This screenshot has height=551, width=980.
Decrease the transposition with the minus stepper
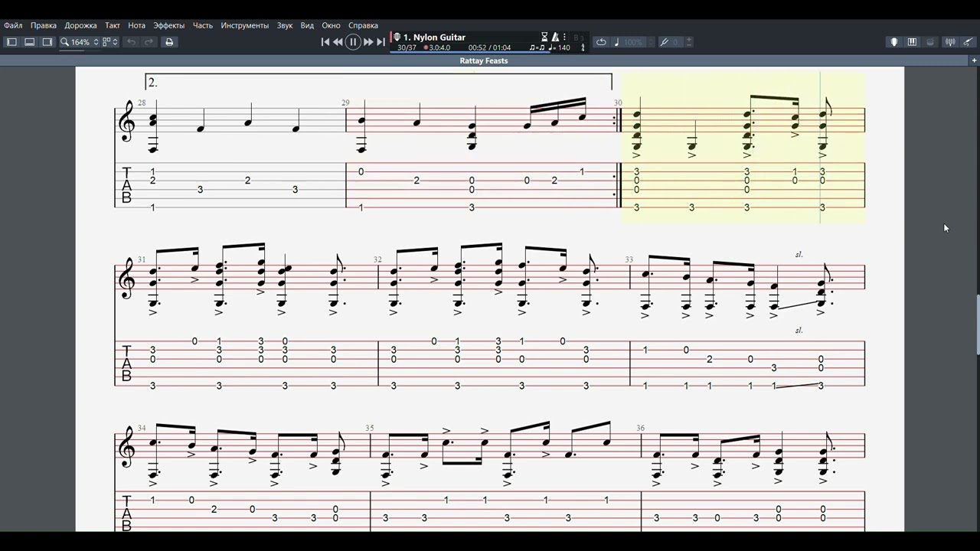pos(689,45)
